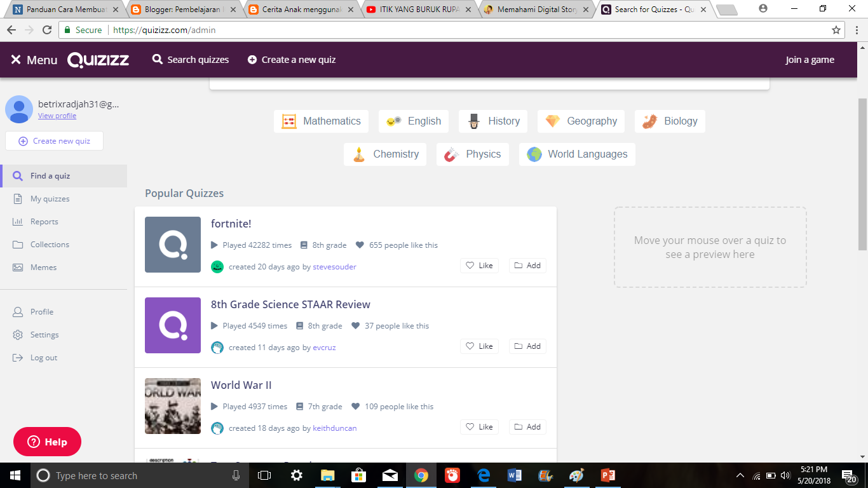868x488 pixels.
Task: Open File Explorer from the taskbar
Action: 327,475
